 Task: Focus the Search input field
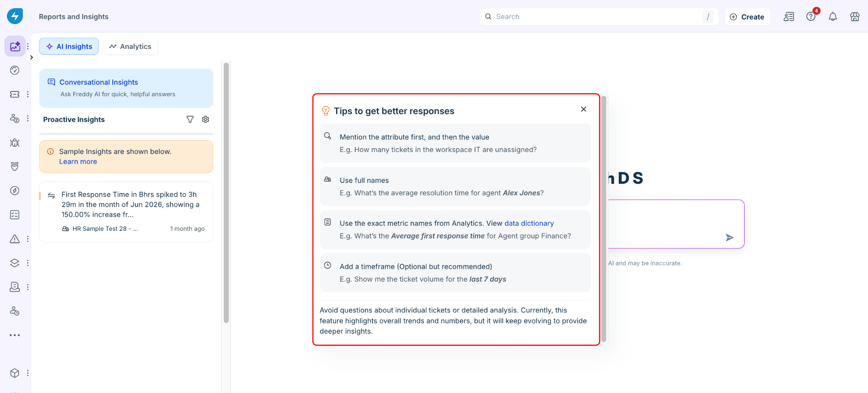(x=599, y=17)
